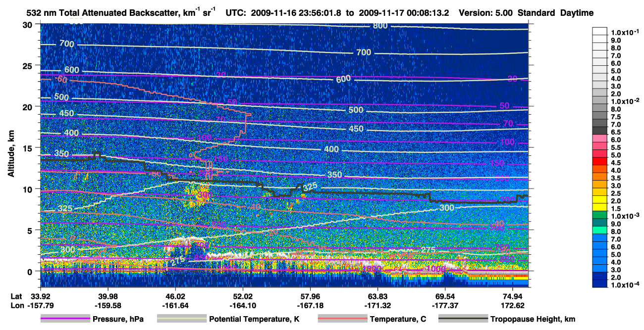Click the 'Temperature, C' legend label

[x=398, y=320]
